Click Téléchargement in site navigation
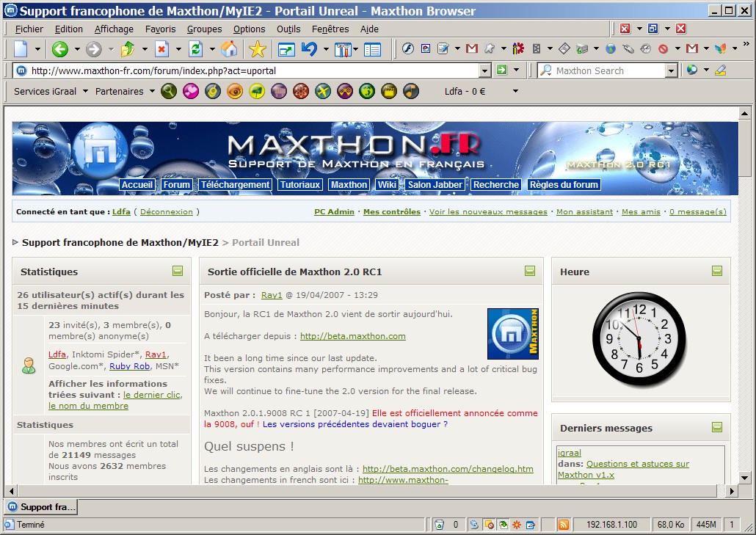This screenshot has width=756, height=535. pyautogui.click(x=236, y=185)
